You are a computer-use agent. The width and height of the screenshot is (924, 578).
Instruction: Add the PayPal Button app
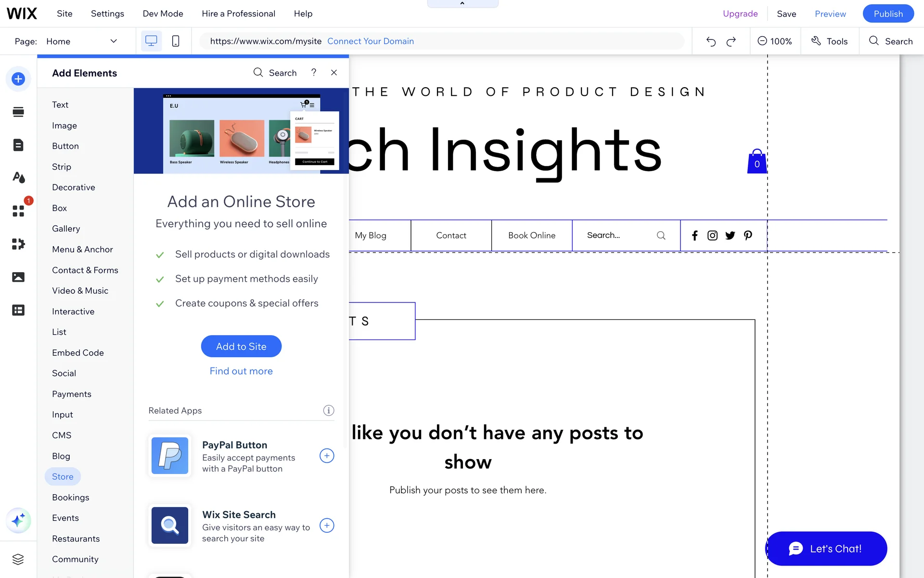327,456
